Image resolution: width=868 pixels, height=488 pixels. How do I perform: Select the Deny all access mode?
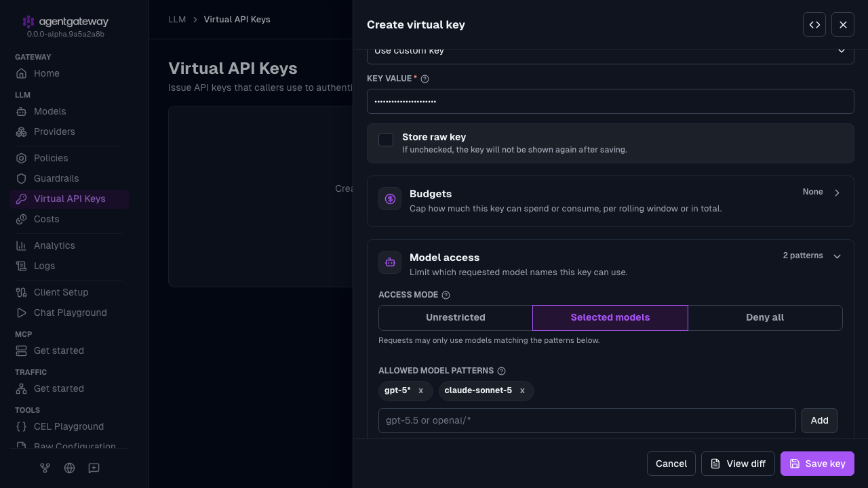click(765, 317)
